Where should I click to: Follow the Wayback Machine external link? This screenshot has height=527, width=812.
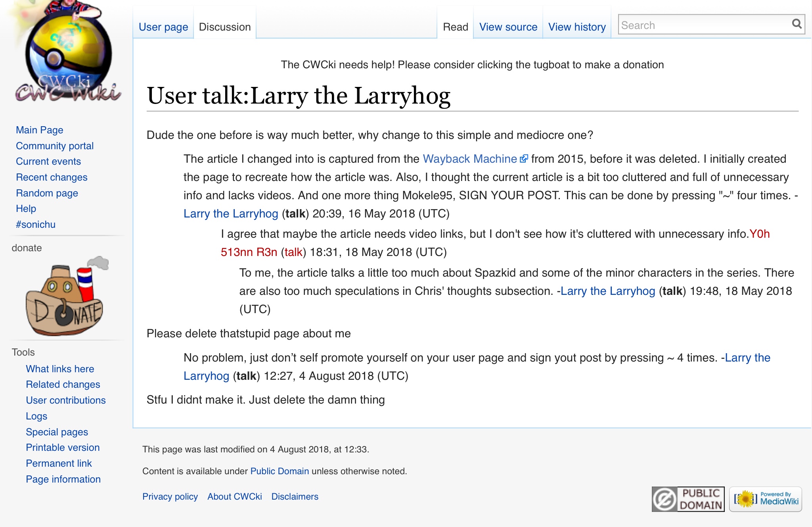click(x=475, y=159)
